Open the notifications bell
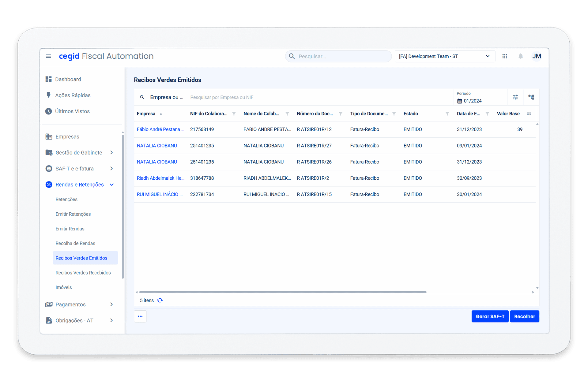The image size is (588, 388). point(521,56)
